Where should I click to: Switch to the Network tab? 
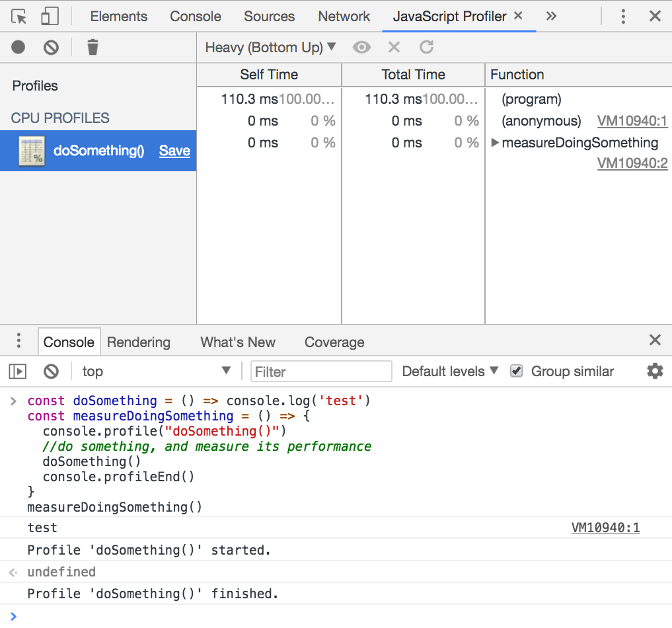[x=344, y=17]
